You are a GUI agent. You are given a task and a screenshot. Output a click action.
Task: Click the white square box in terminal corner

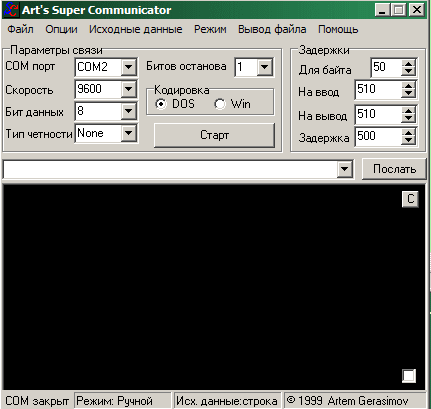[x=409, y=376]
